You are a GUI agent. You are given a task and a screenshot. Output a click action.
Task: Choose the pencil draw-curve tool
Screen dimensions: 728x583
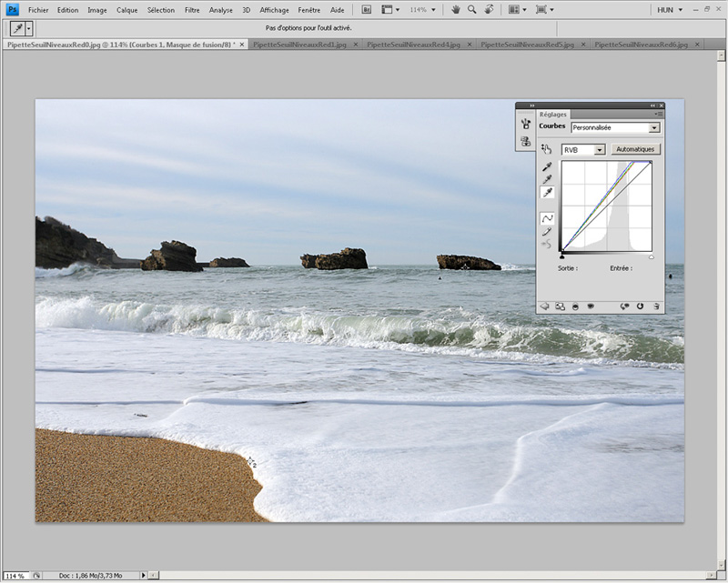[x=548, y=231]
